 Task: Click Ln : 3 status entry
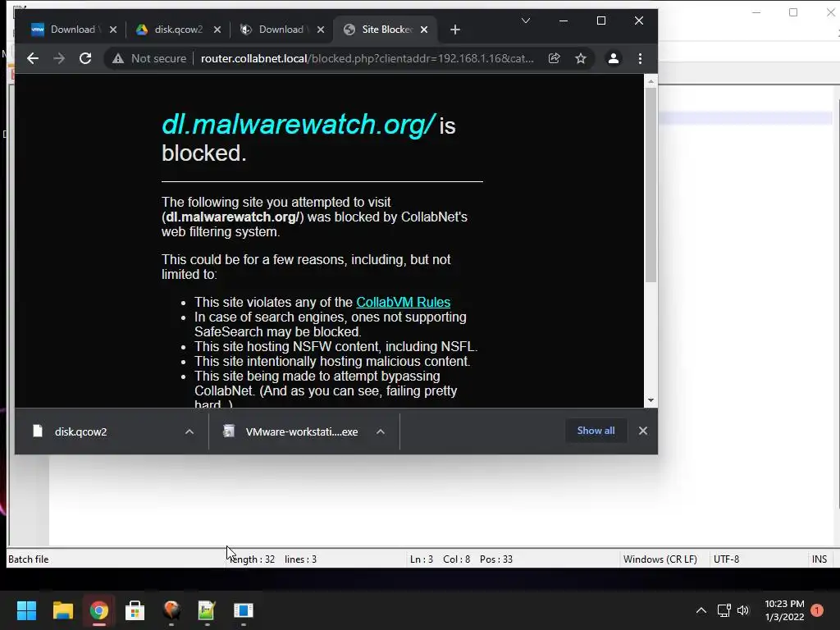click(421, 559)
